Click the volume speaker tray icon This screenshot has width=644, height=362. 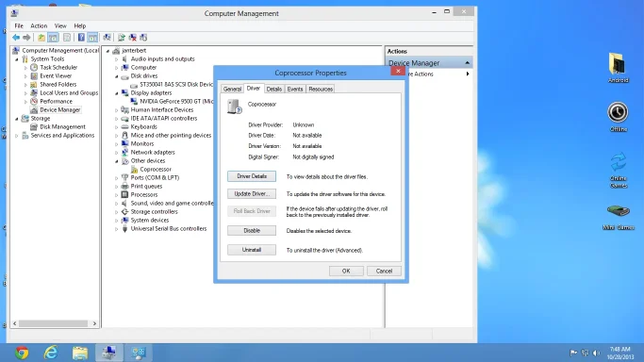pyautogui.click(x=596, y=353)
